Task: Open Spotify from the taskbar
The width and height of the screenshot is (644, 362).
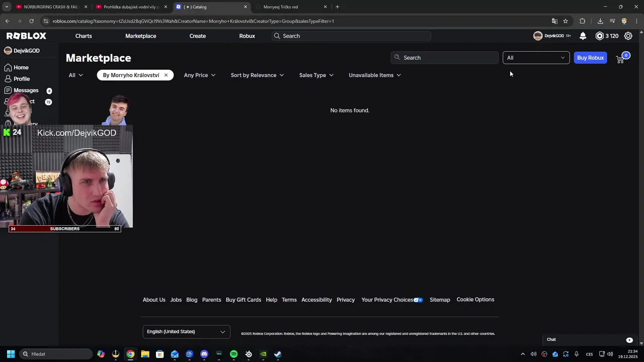Action: click(x=234, y=354)
